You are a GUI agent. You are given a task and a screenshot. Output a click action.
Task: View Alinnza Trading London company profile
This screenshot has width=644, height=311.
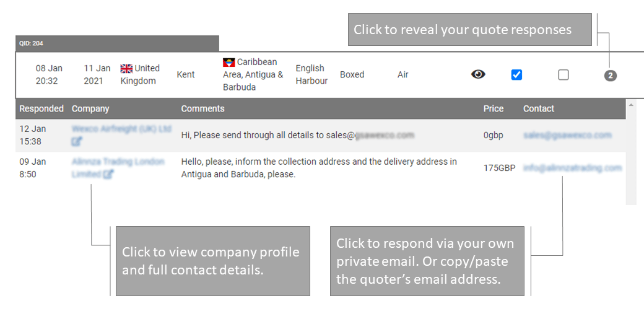[118, 162]
